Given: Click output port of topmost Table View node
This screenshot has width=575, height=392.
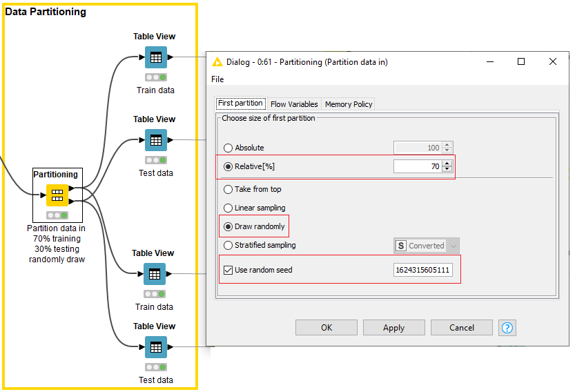Looking at the screenshot, I should [170, 57].
